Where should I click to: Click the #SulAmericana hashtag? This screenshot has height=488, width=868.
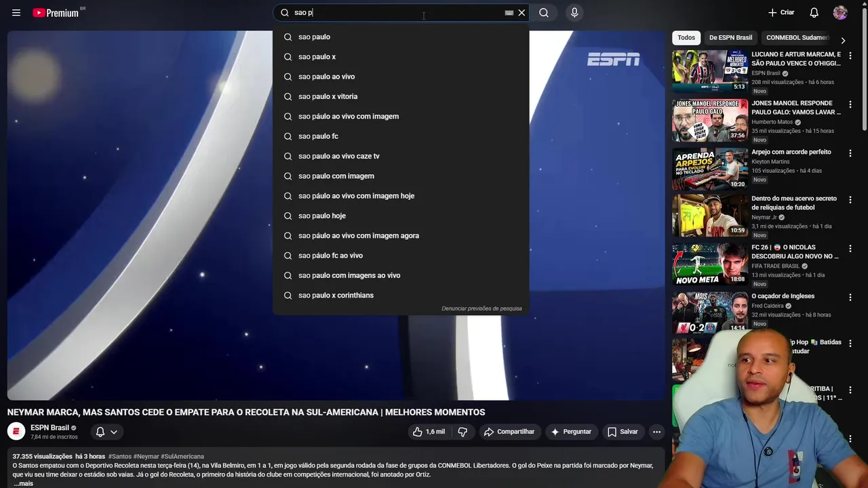pyautogui.click(x=182, y=457)
